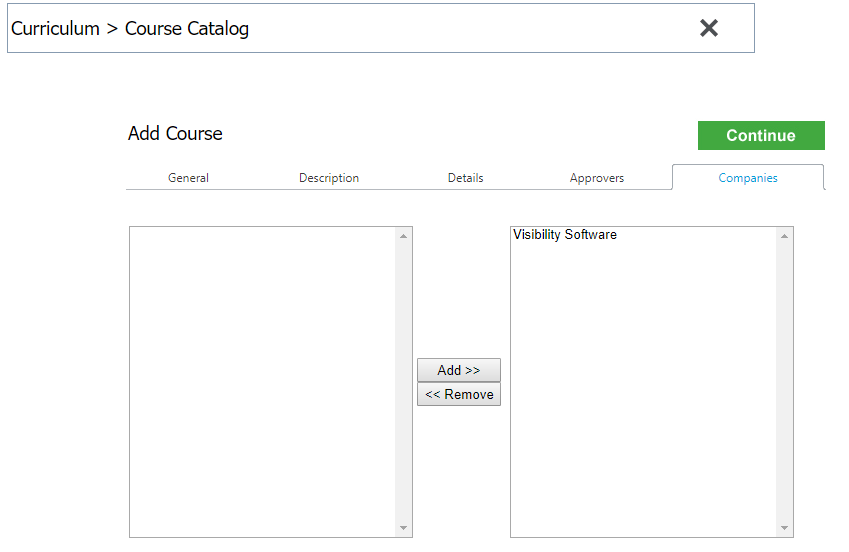
Task: Click the right list's scroll up arrow
Action: [x=784, y=236]
